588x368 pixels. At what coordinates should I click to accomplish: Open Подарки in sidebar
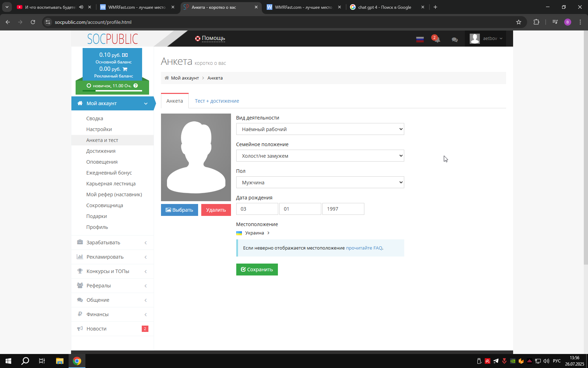97,216
